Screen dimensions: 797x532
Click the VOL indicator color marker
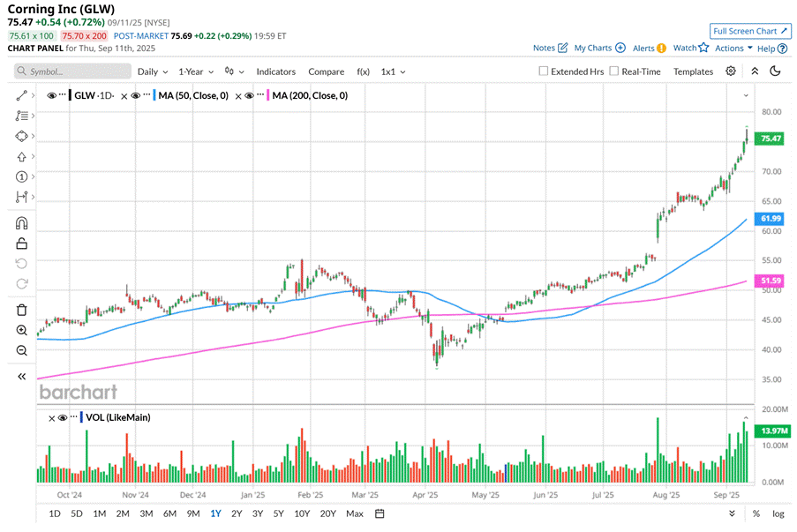81,417
